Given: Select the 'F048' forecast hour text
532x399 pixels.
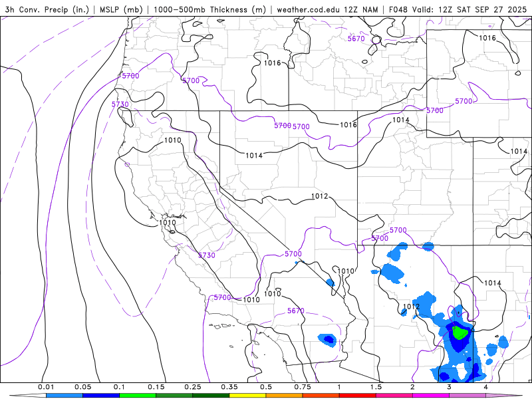Looking at the screenshot, I should [398, 10].
